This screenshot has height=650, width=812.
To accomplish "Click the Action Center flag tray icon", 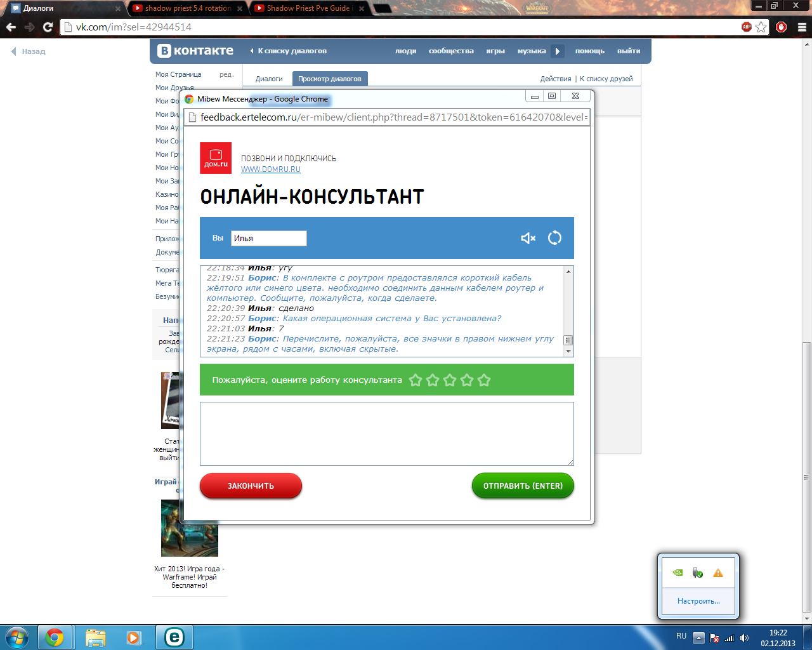I will pos(714,638).
